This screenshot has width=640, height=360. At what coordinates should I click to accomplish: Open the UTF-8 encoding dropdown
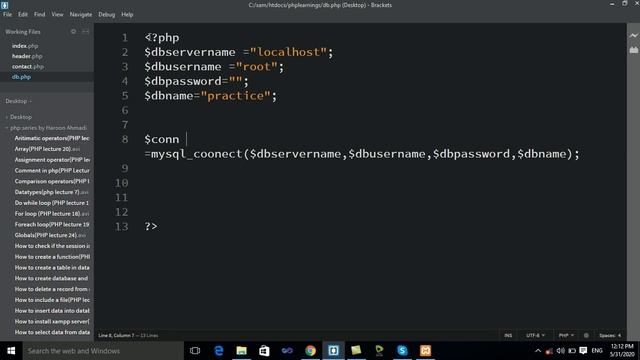(x=535, y=336)
